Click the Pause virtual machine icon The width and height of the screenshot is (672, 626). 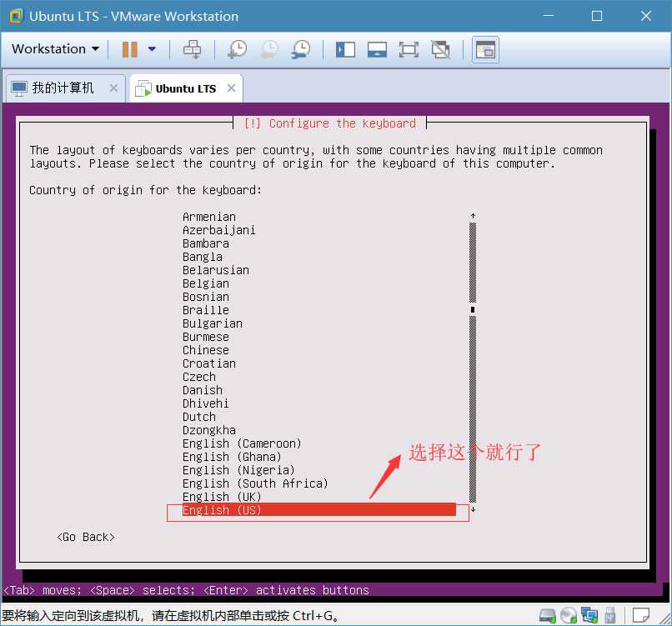point(129,49)
